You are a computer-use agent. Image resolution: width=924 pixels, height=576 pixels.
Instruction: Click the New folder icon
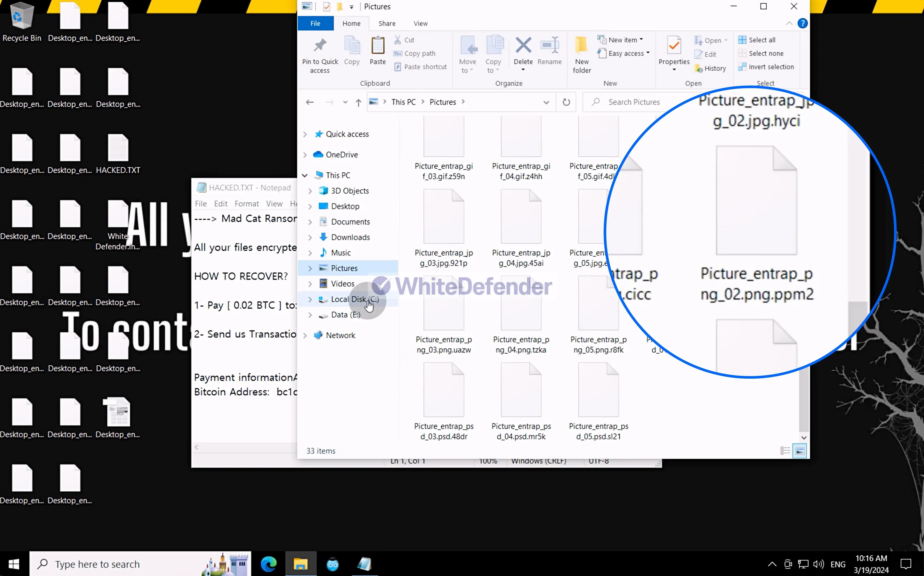pos(581,46)
